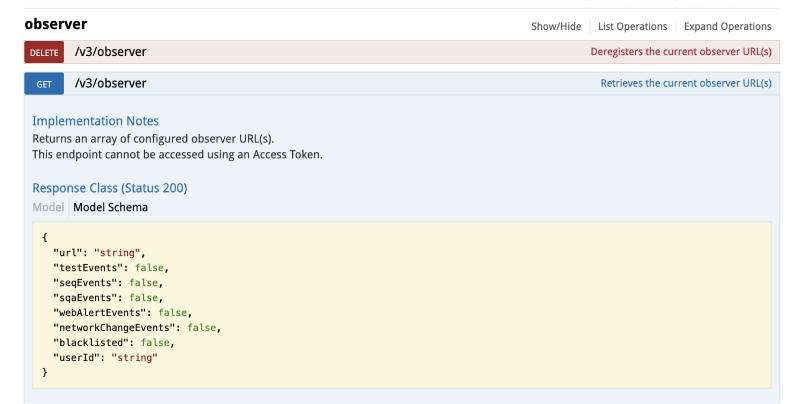Click the Show/Hide link for observer

pyautogui.click(x=556, y=26)
